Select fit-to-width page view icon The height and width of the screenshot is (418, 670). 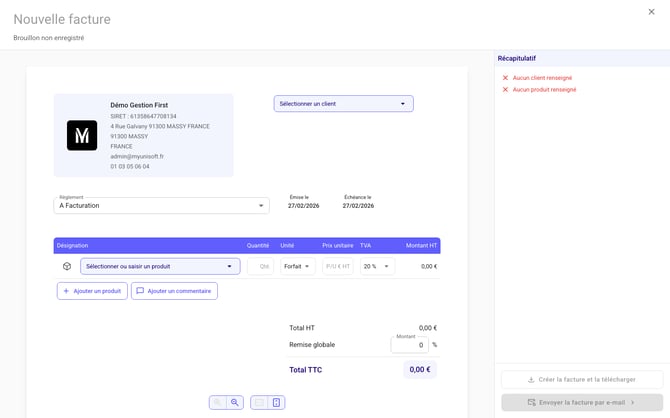coord(259,402)
